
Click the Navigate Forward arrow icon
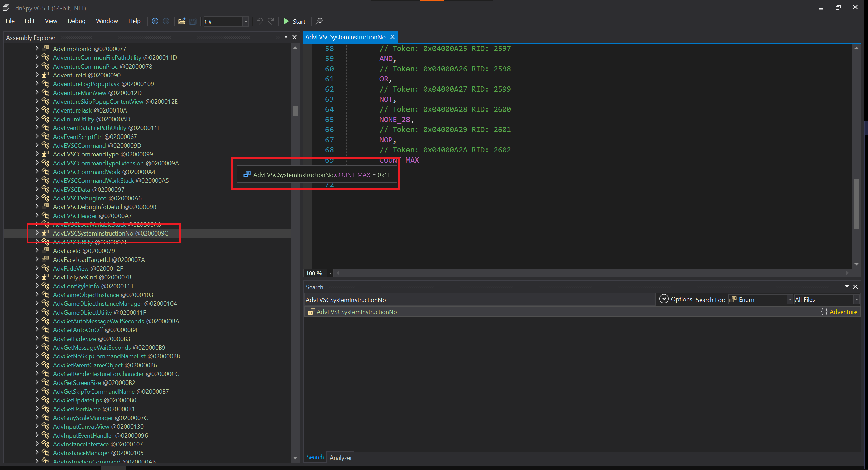166,21
